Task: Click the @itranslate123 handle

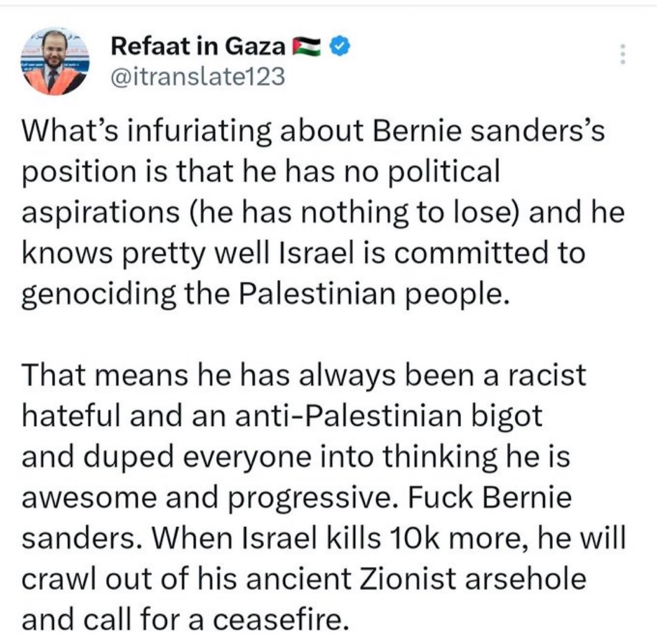Action: point(198,76)
